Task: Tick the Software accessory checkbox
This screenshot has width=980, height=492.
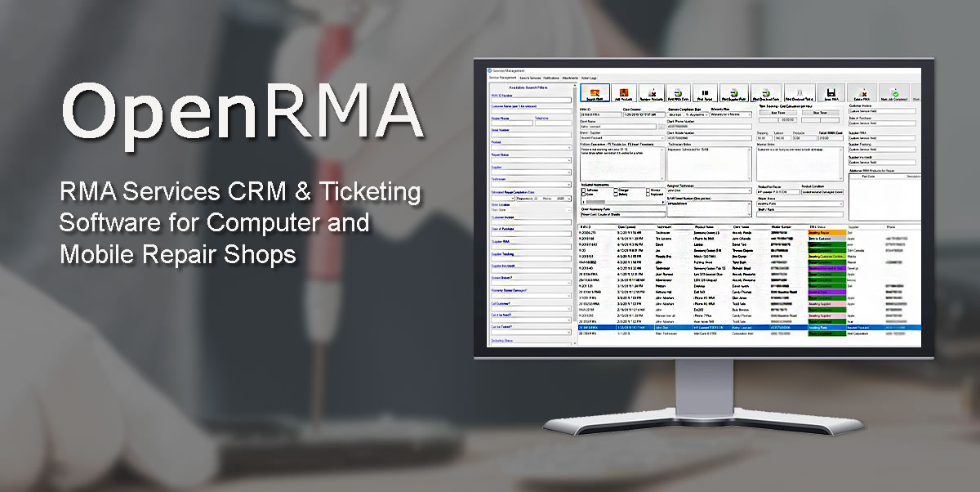Action: 583,190
